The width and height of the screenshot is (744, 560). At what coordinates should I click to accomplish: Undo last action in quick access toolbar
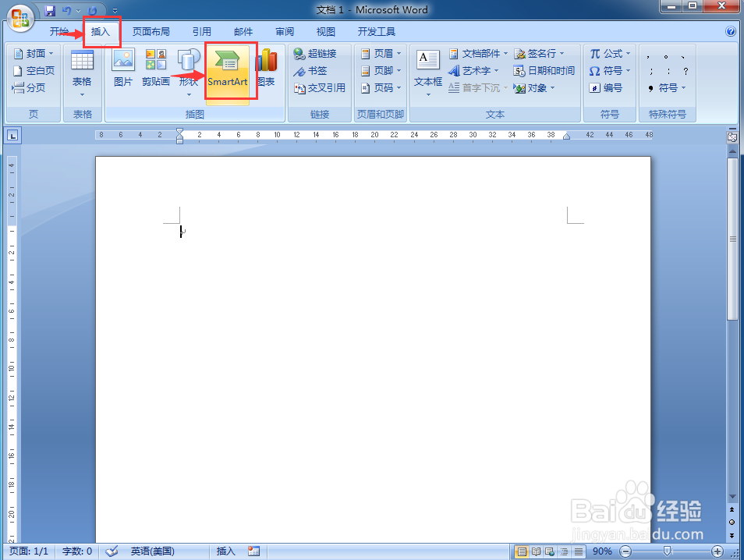(x=67, y=10)
